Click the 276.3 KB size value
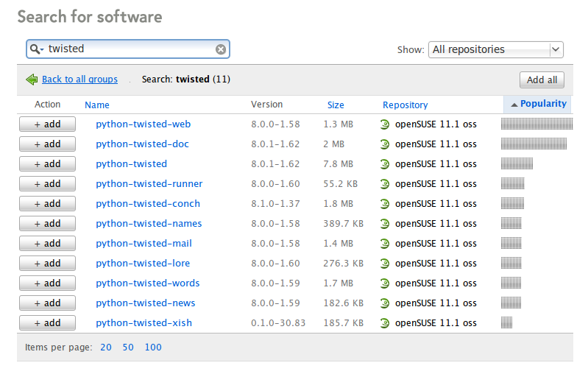Screen dimensions: 588x374 pos(344,264)
